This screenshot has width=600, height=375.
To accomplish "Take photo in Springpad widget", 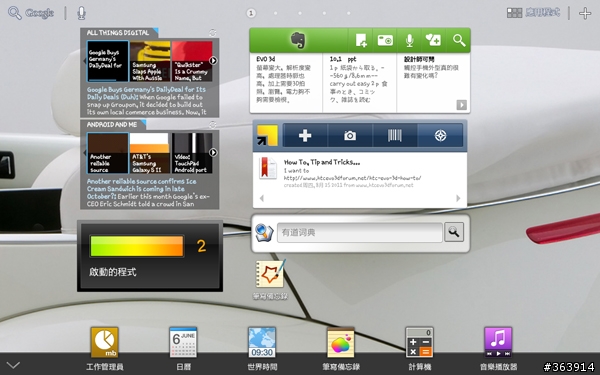I will tap(350, 135).
